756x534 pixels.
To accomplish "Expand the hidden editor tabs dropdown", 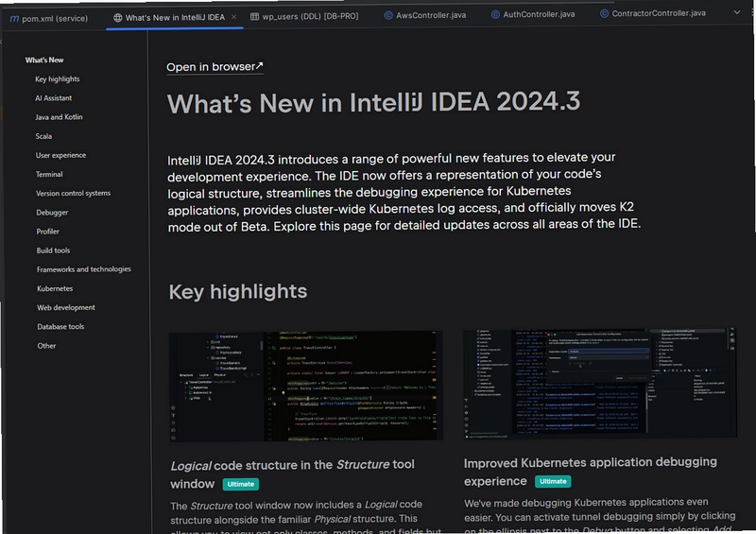I will (x=737, y=12).
